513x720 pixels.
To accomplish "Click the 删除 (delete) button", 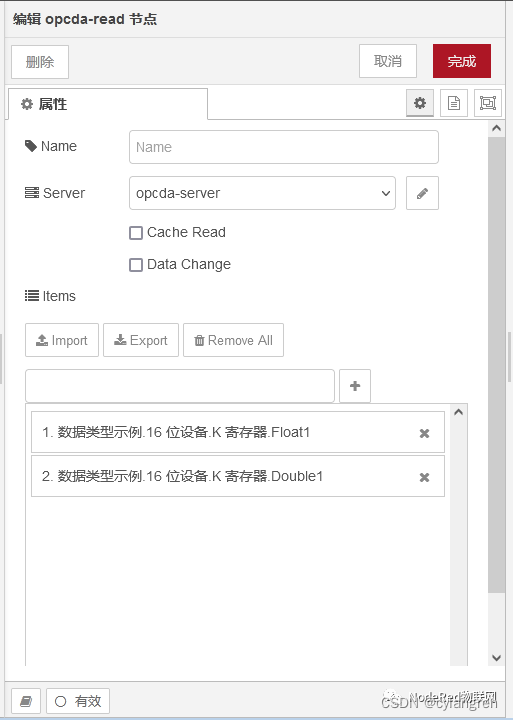I will tap(40, 62).
